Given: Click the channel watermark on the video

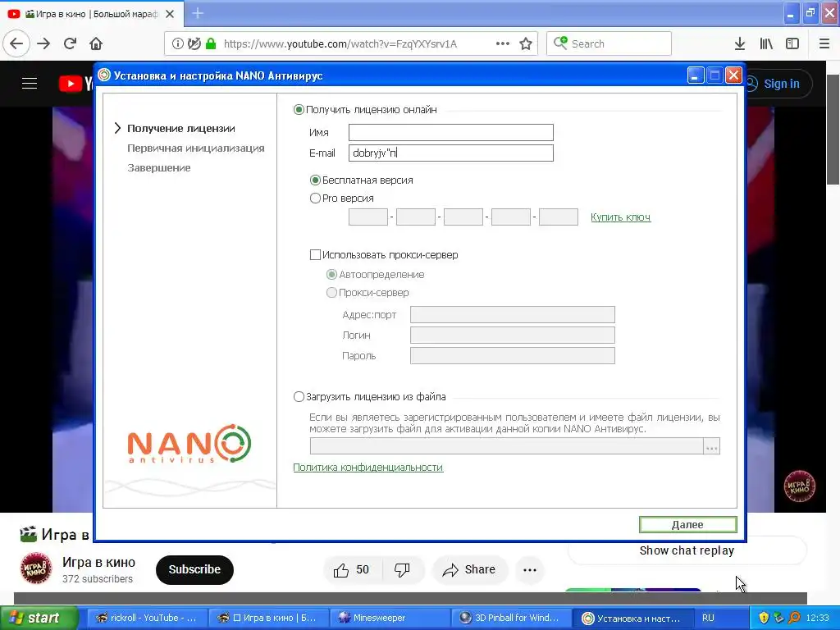Looking at the screenshot, I should (x=799, y=486).
